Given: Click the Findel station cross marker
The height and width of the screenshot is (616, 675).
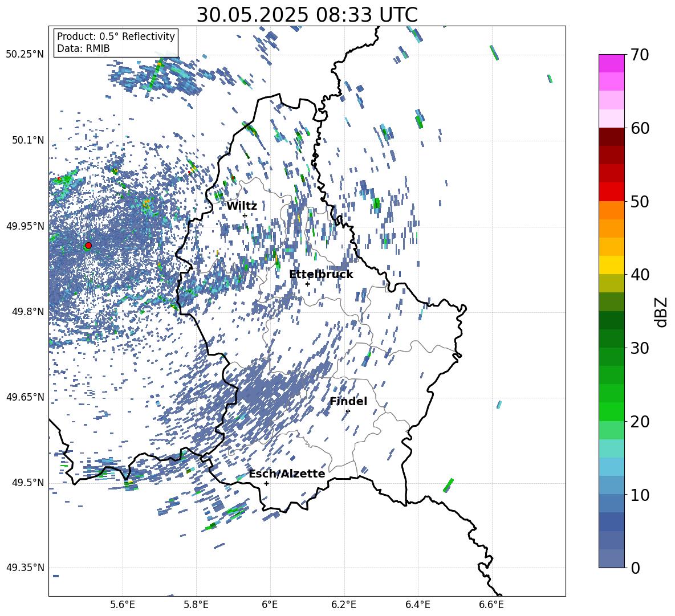Looking at the screenshot, I should point(348,411).
